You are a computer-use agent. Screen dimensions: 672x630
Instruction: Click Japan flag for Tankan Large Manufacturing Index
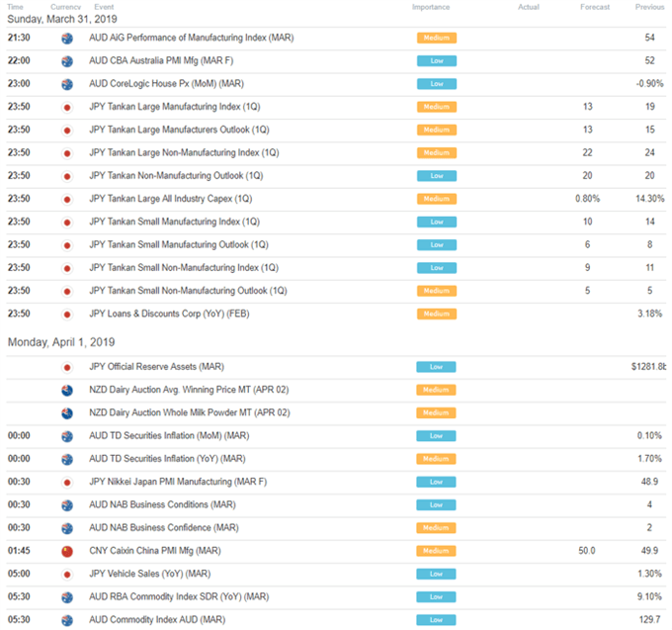click(67, 107)
